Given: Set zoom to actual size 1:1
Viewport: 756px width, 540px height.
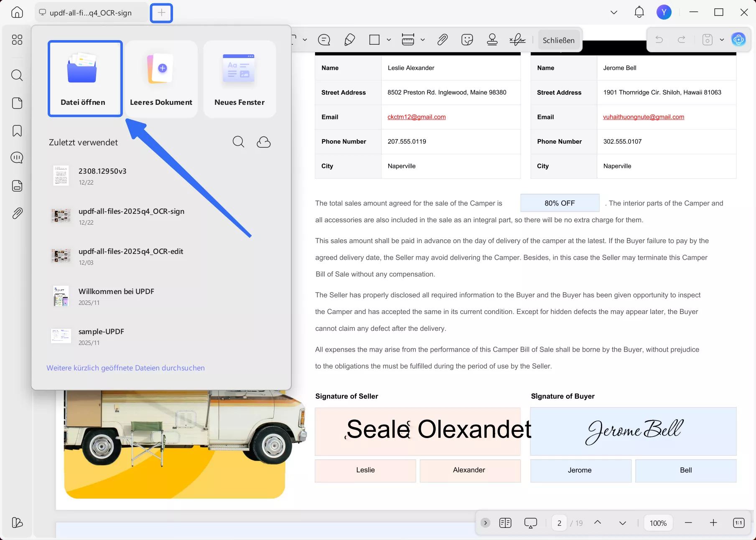Looking at the screenshot, I should point(739,523).
